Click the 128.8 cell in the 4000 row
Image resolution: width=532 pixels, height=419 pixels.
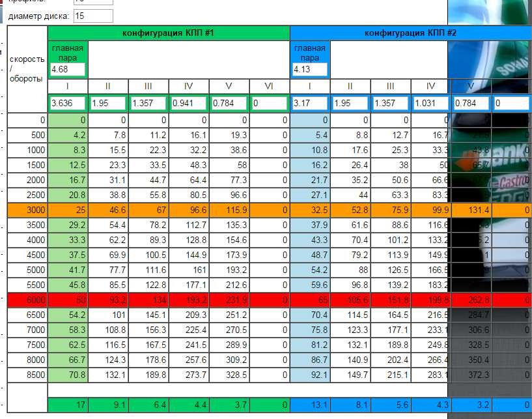(x=189, y=240)
